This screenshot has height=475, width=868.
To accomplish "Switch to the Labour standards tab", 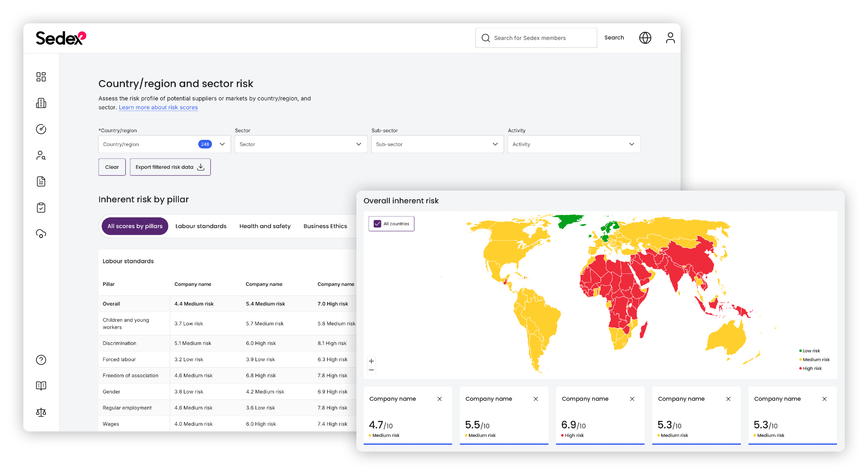I will pos(201,226).
